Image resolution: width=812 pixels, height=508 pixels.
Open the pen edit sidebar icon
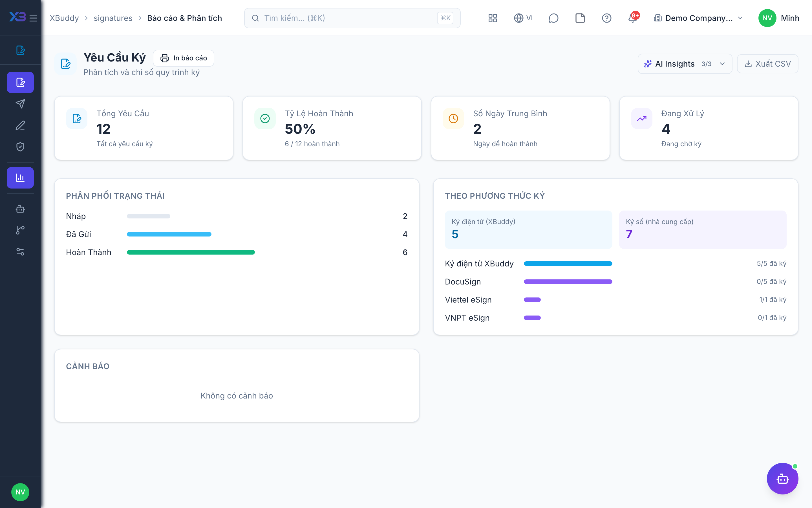[x=20, y=125]
